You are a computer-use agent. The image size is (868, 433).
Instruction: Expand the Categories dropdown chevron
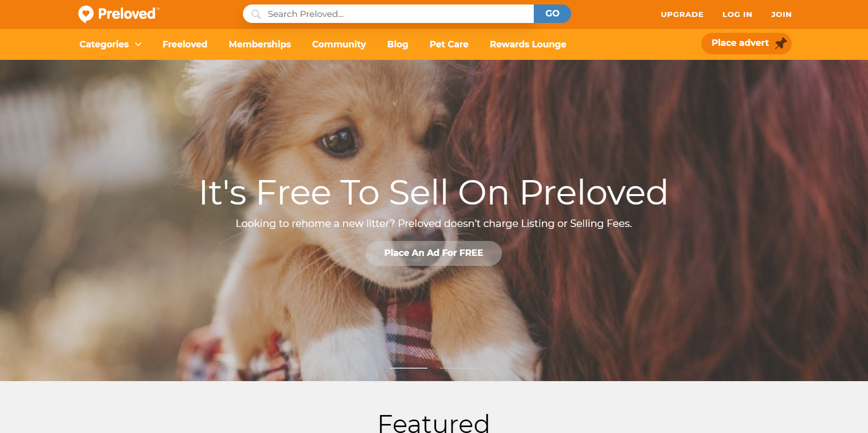click(x=138, y=44)
